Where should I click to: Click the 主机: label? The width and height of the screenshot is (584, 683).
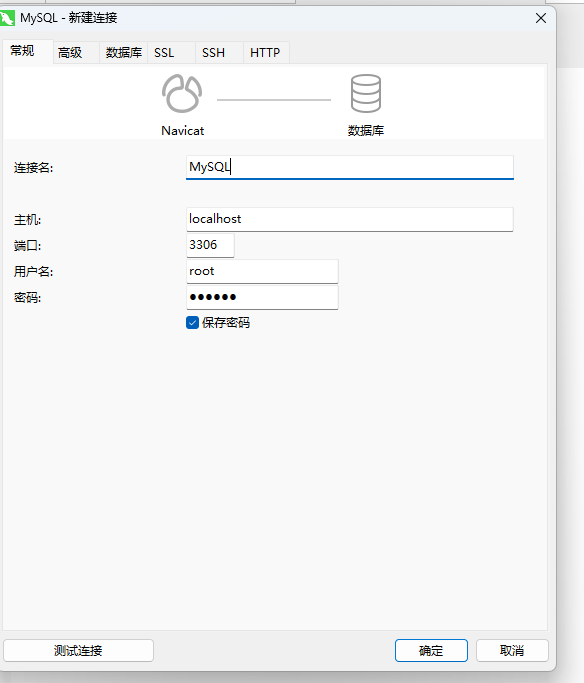coord(27,220)
